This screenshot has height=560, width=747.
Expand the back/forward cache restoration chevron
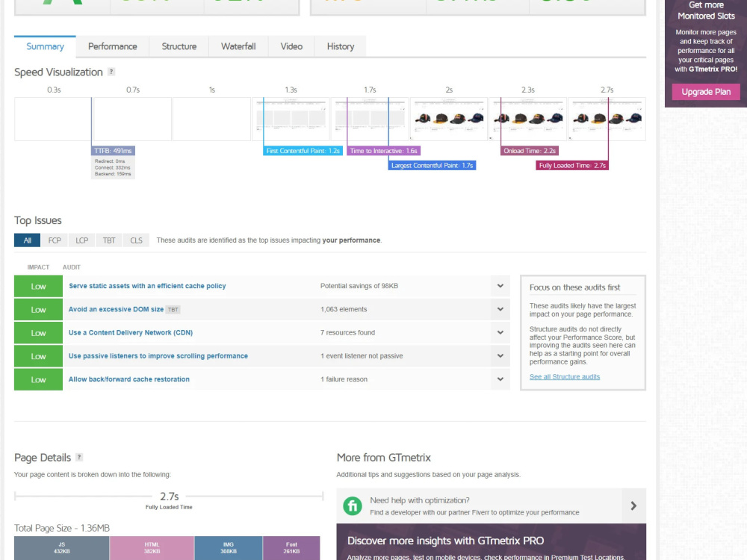coord(500,379)
